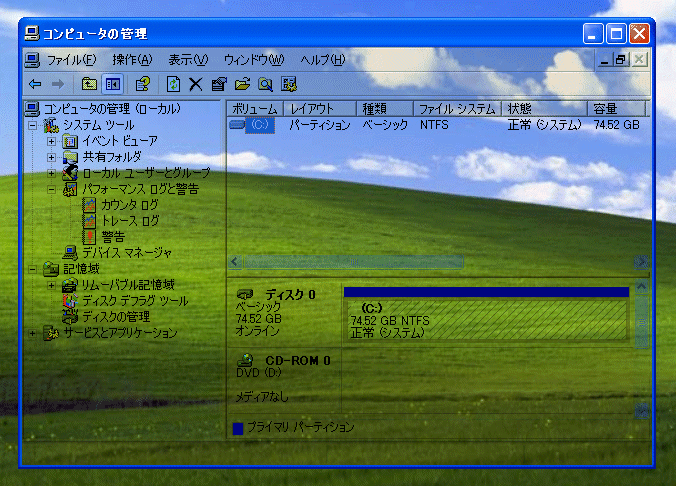Click the 共有フォルダ folder icon
This screenshot has width=676, height=486.
pos(70,157)
